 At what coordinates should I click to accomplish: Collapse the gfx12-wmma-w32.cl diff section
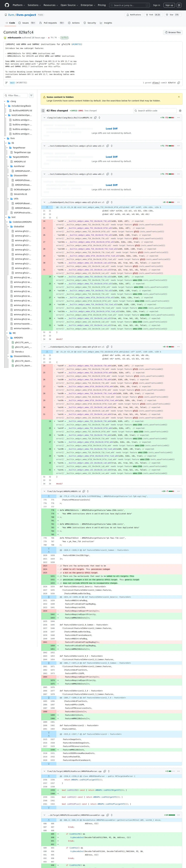pos(45,146)
